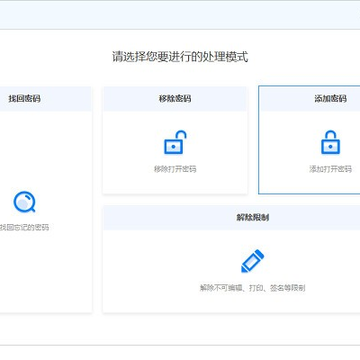Viewport: 360px width, 360px height.
Task: Click the 找回忘记的密码 caption
Action: click(x=24, y=228)
